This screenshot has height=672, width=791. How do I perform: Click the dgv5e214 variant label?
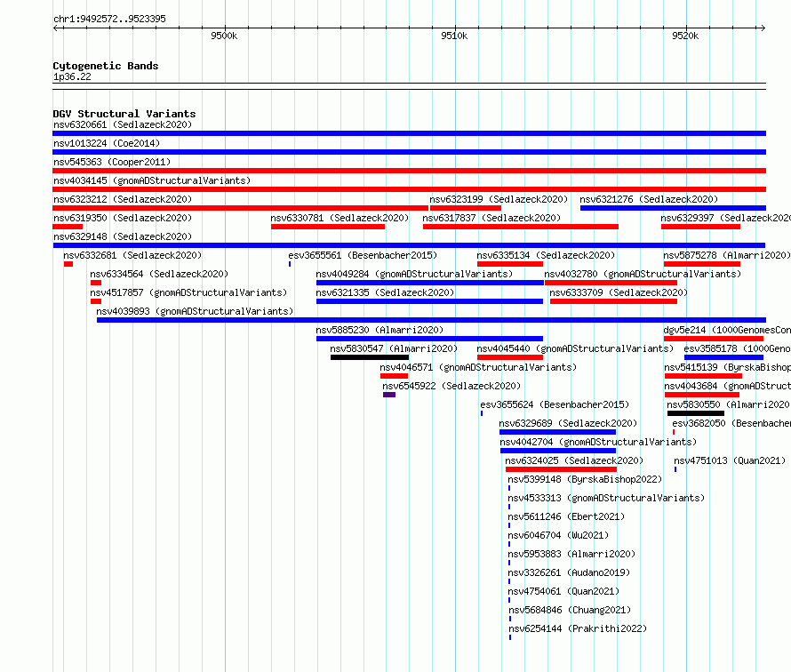pyautogui.click(x=727, y=330)
